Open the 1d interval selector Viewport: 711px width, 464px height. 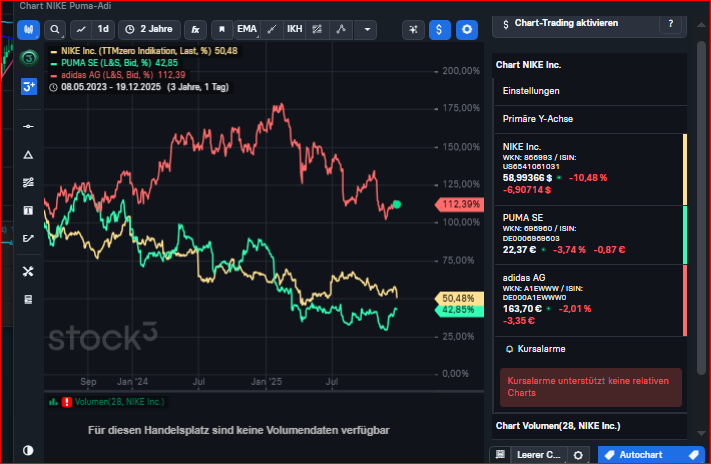[x=103, y=29]
